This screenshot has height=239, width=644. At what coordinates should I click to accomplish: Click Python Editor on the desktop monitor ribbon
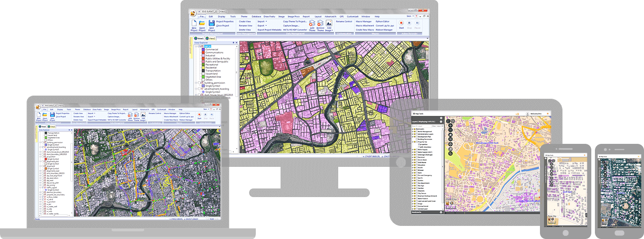pyautogui.click(x=382, y=21)
